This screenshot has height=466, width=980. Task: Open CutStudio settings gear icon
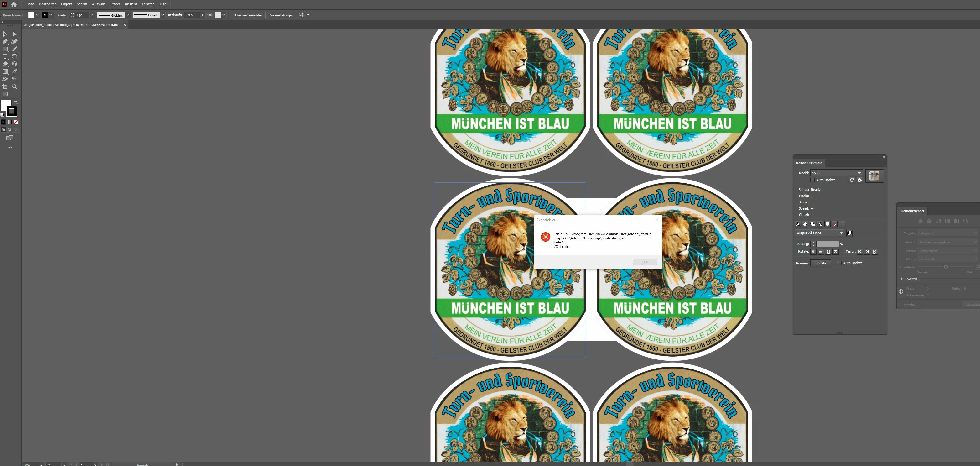pyautogui.click(x=859, y=180)
